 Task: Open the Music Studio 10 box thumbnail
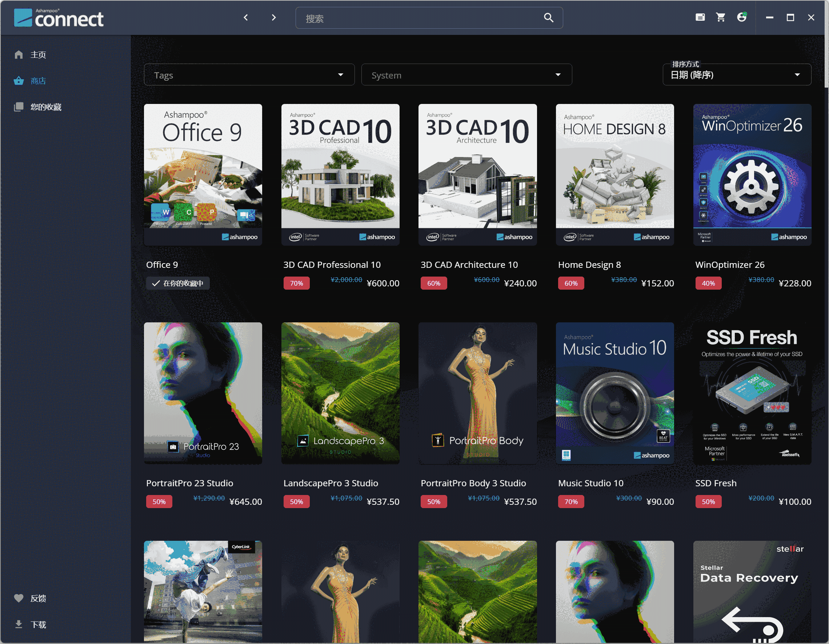point(614,393)
